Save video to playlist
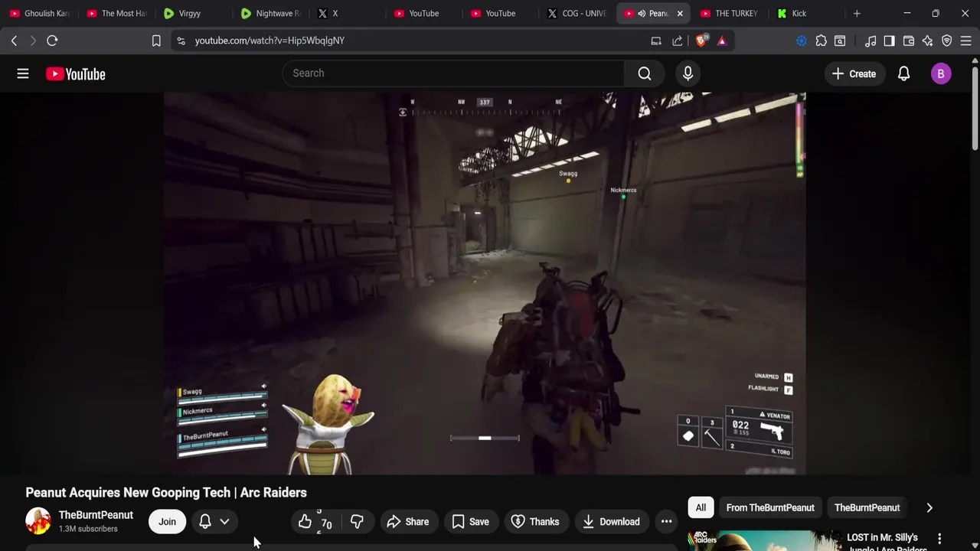 [470, 522]
